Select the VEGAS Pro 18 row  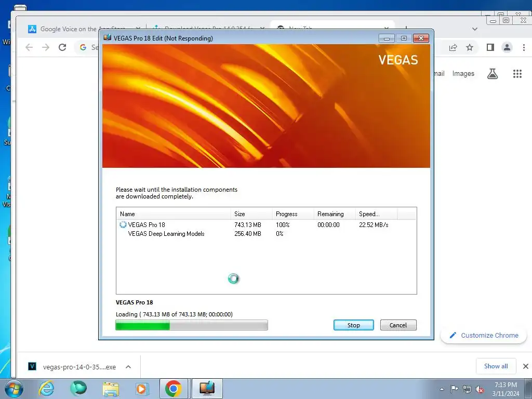pos(267,224)
